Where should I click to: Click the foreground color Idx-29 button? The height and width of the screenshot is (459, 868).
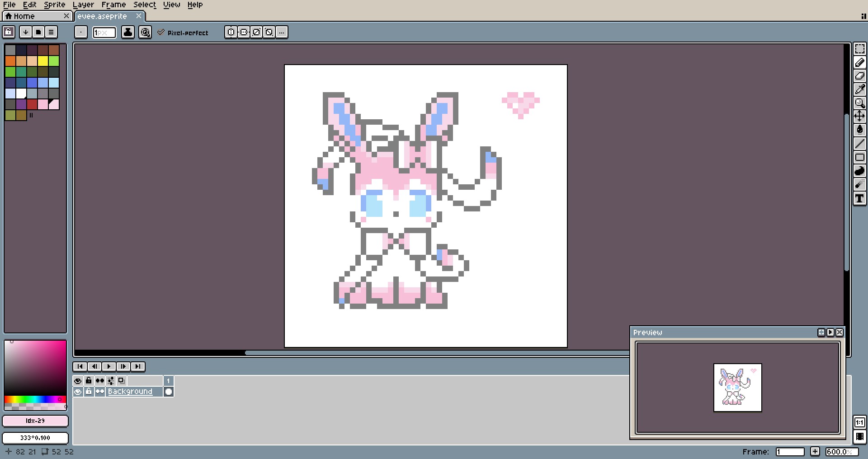pos(35,421)
